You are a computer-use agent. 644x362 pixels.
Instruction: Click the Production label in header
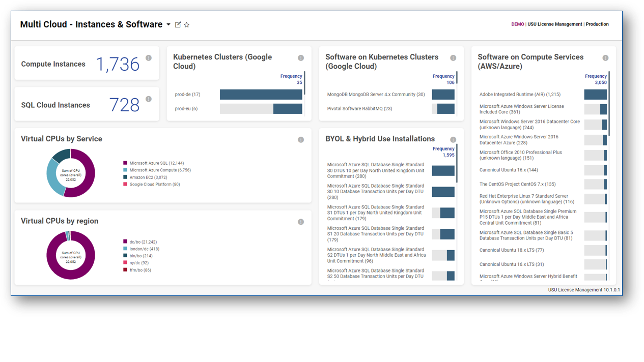tap(597, 24)
